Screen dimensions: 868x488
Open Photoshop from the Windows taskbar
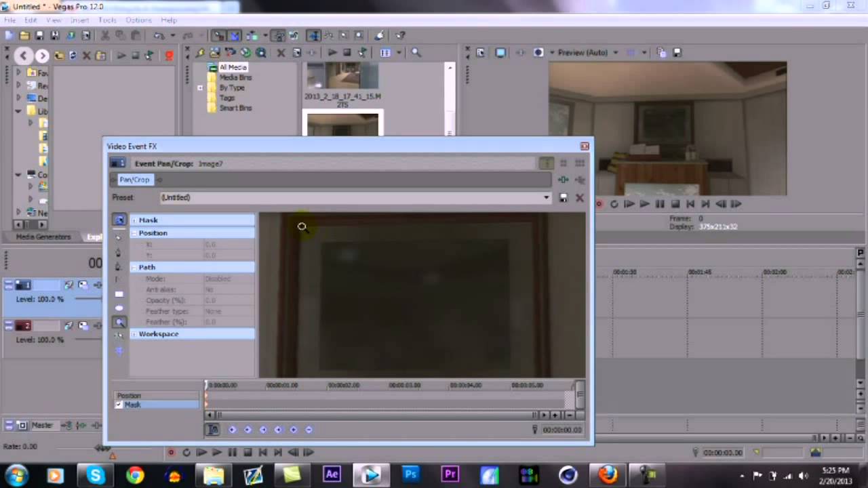click(410, 474)
